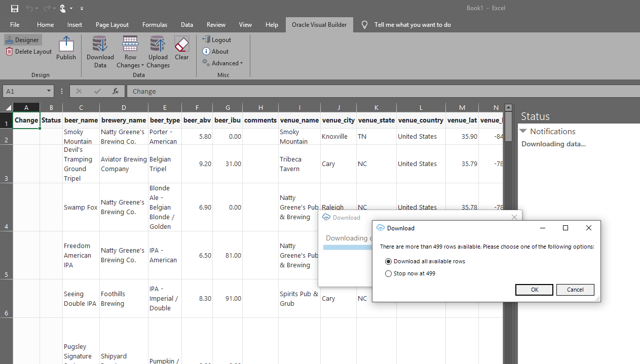Click the Tell me what you want to do box
Image resolution: width=640 pixels, height=364 pixels.
(412, 24)
